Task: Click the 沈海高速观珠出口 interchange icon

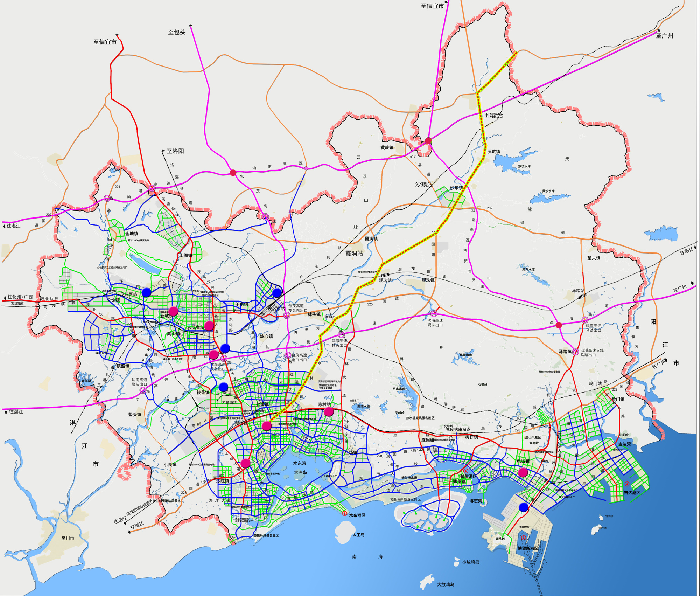Action: [x=434, y=313]
